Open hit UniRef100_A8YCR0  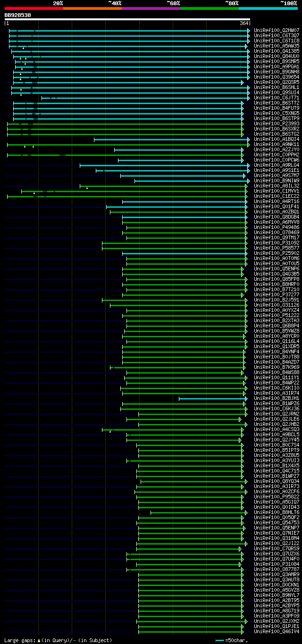(277, 336)
